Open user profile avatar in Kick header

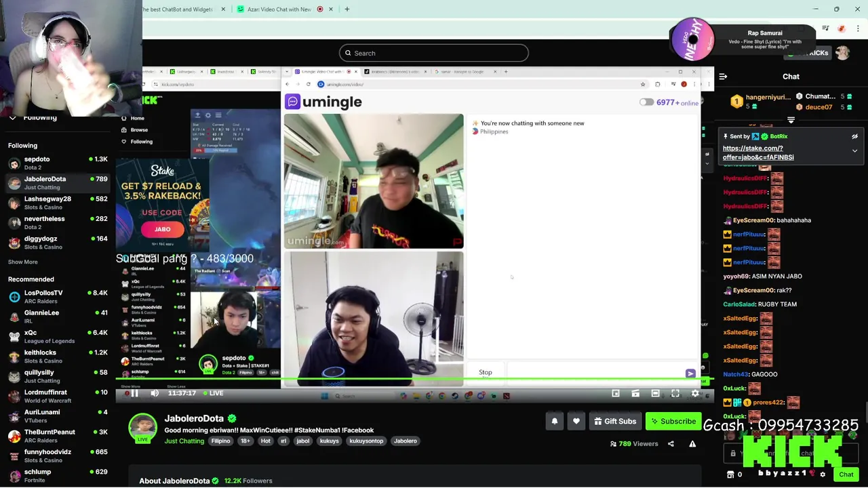(842, 53)
